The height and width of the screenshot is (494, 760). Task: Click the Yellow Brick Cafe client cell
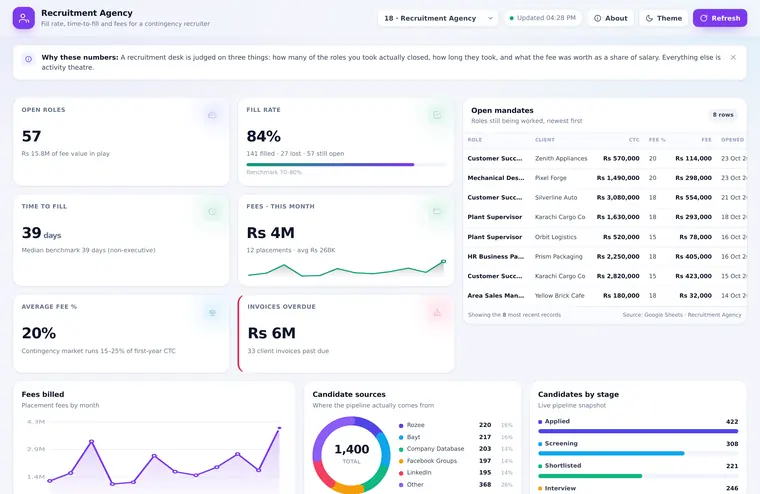coord(559,295)
